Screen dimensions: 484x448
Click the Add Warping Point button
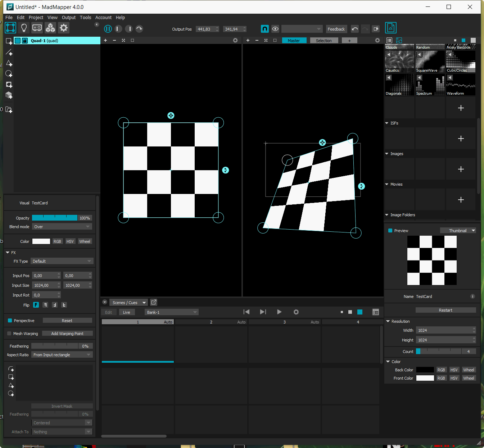pos(67,334)
